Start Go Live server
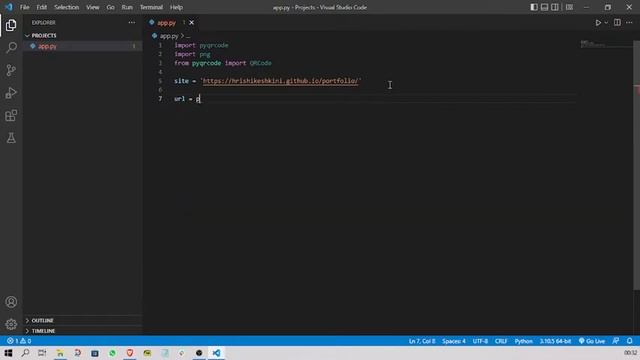640x360 pixels. pos(592,341)
